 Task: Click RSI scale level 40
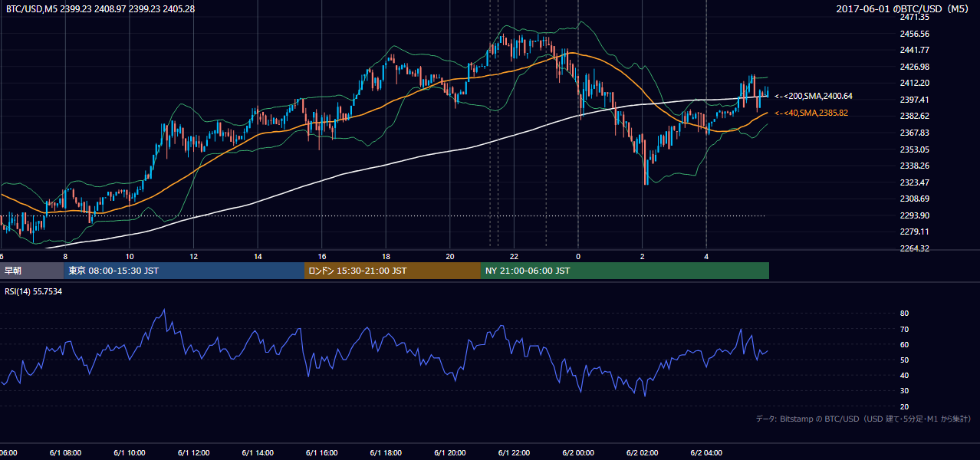coord(904,375)
